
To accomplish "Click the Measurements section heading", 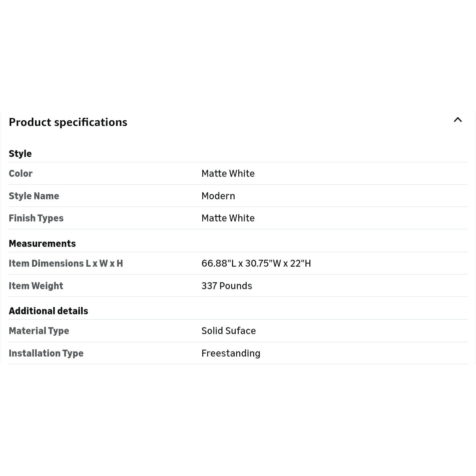I will click(42, 244).
